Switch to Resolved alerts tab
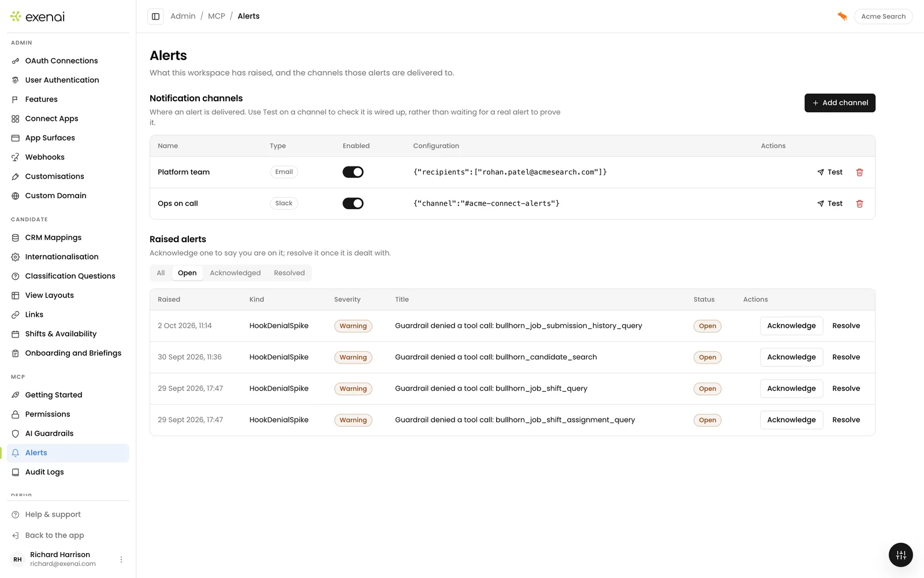 (x=289, y=273)
